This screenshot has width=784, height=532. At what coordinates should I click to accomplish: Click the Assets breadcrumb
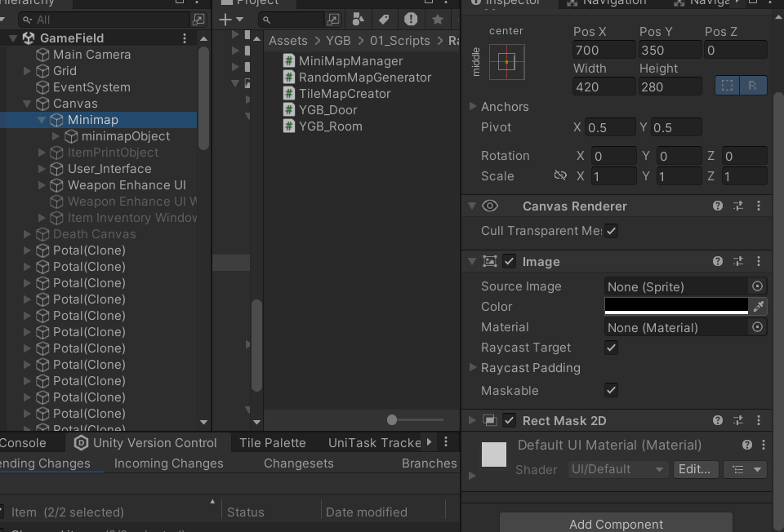pos(288,41)
